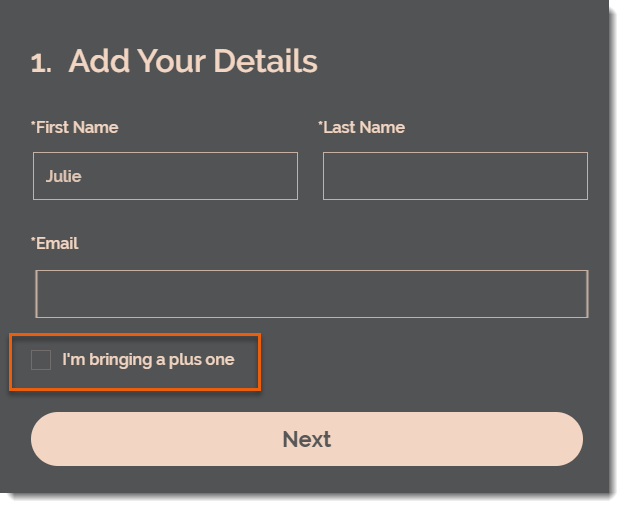Click the word "Details" in the heading
The height and width of the screenshot is (508, 624).
265,61
